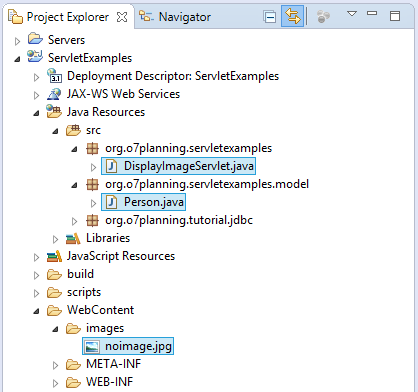Image resolution: width=418 pixels, height=392 pixels.
Task: Click the Focus on Active Task icon
Action: (x=323, y=16)
